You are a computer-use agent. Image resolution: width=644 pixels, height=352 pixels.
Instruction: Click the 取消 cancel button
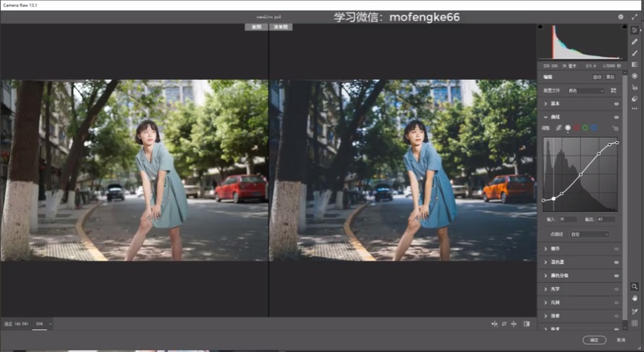(621, 340)
